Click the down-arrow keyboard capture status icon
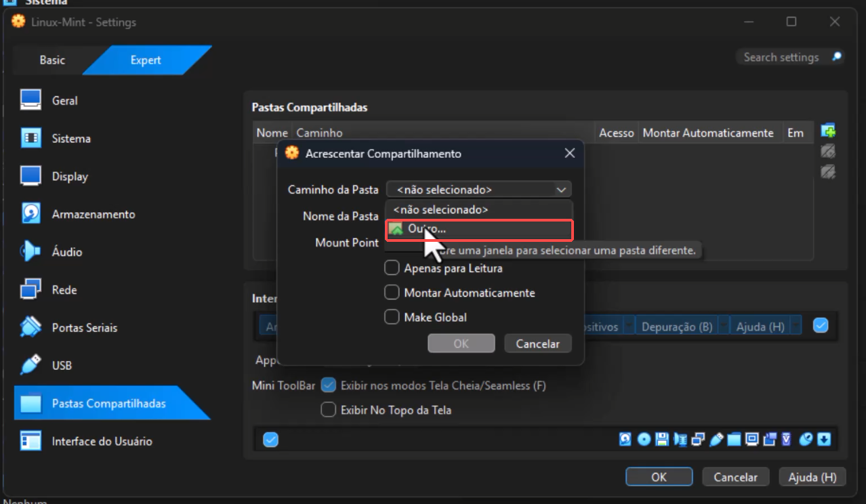This screenshot has width=866, height=504. pyautogui.click(x=824, y=440)
